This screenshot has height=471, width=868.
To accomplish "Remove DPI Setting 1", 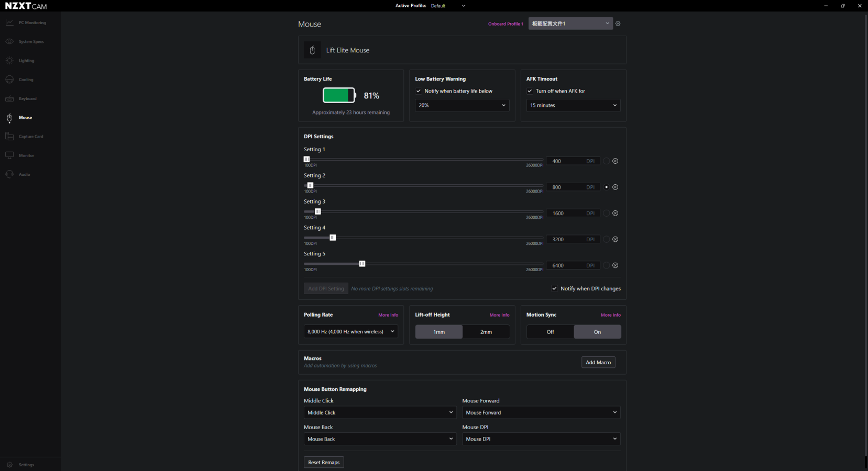I will [x=616, y=161].
